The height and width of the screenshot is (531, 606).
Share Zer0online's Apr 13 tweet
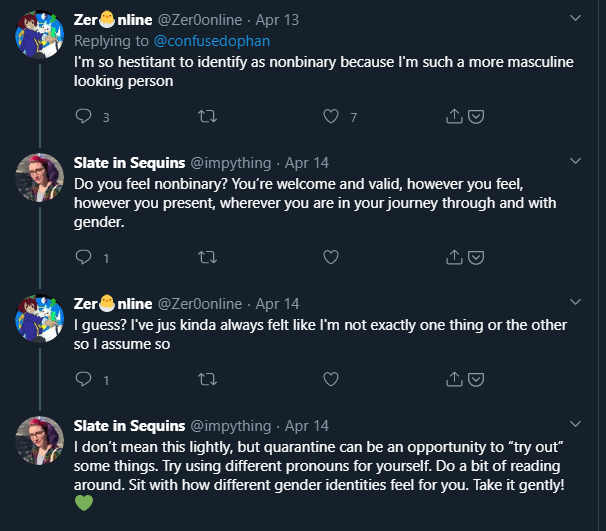(x=454, y=117)
